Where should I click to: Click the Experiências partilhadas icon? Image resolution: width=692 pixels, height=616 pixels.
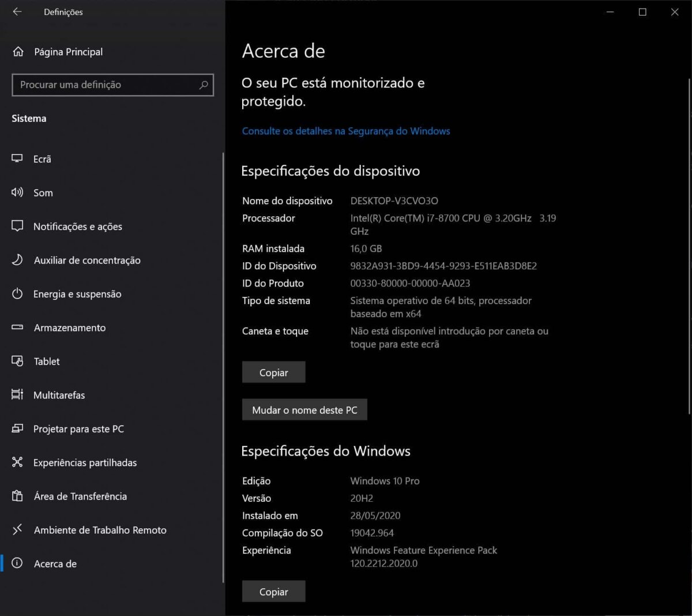(x=17, y=462)
